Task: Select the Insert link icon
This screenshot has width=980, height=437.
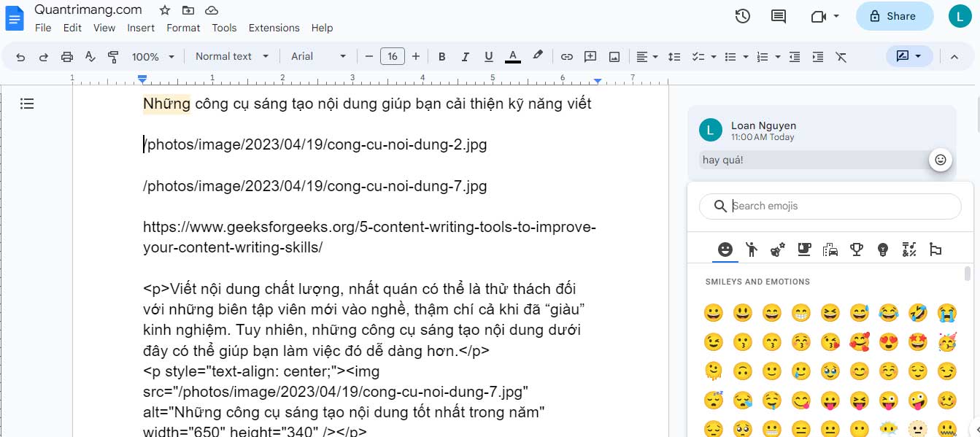Action: pos(567,56)
